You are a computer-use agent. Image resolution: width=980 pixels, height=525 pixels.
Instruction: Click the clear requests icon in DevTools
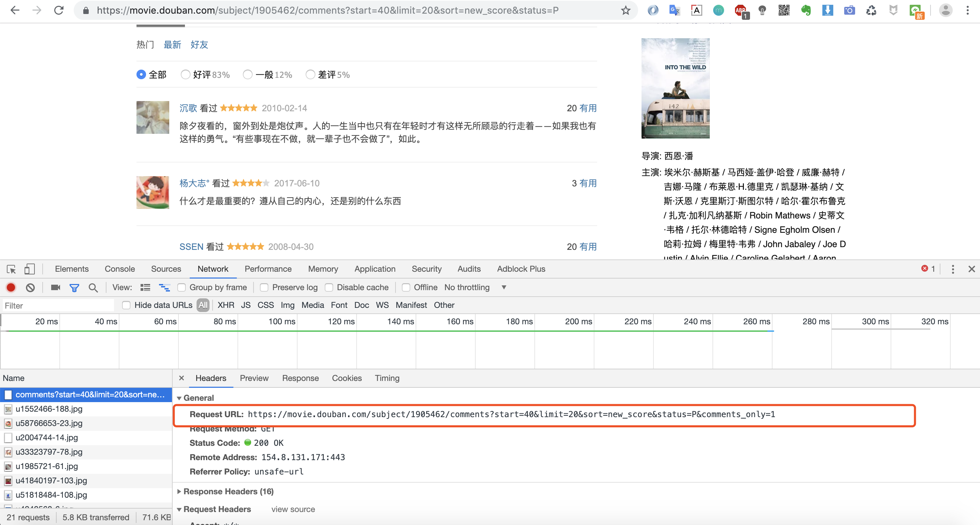point(30,287)
